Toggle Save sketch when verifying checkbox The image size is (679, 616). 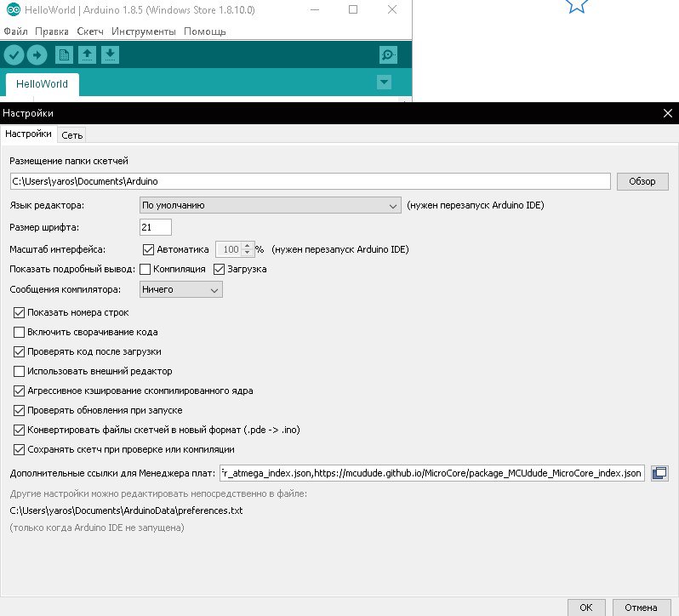[19, 449]
